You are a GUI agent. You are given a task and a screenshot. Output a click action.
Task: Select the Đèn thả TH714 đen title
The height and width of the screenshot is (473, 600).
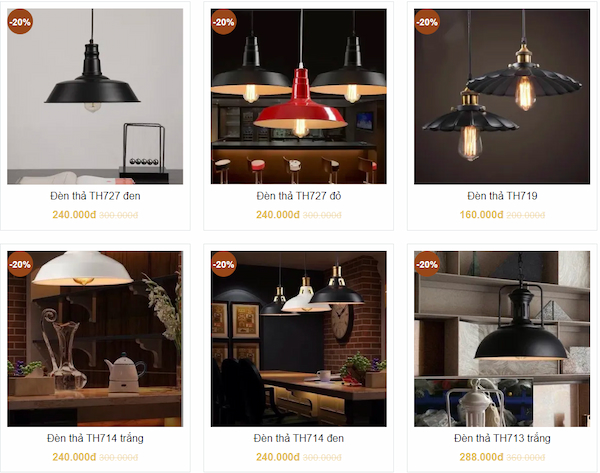click(299, 438)
